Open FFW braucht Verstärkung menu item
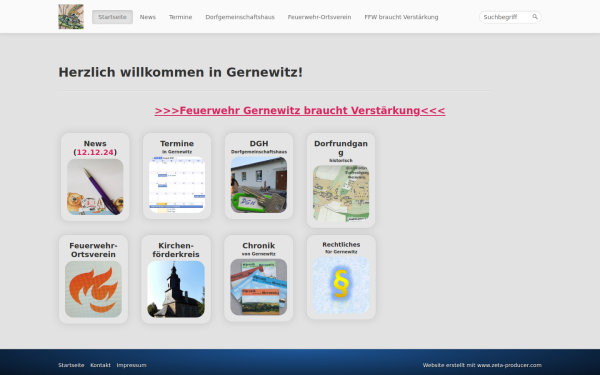Viewport: 600px width, 375px height. click(401, 17)
